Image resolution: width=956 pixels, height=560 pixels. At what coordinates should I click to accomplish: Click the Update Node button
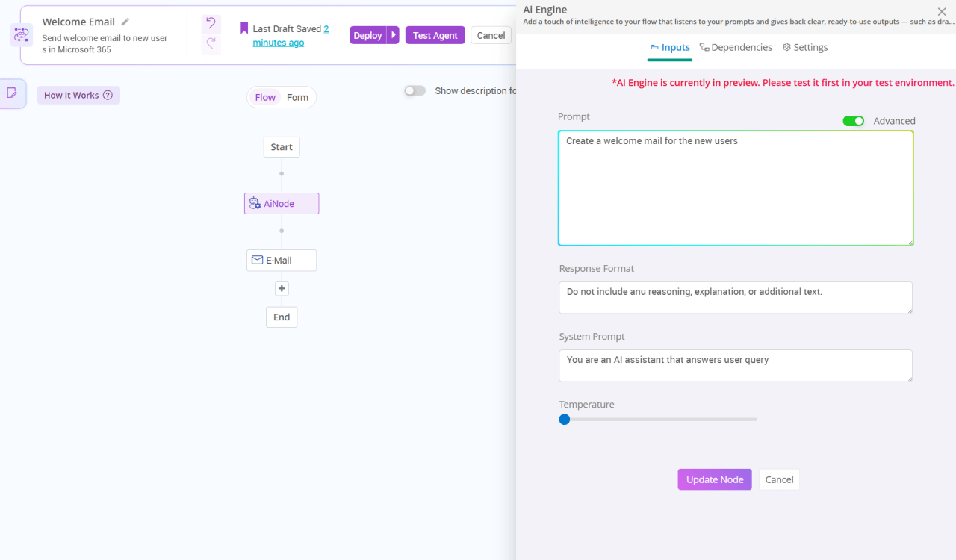[714, 479]
